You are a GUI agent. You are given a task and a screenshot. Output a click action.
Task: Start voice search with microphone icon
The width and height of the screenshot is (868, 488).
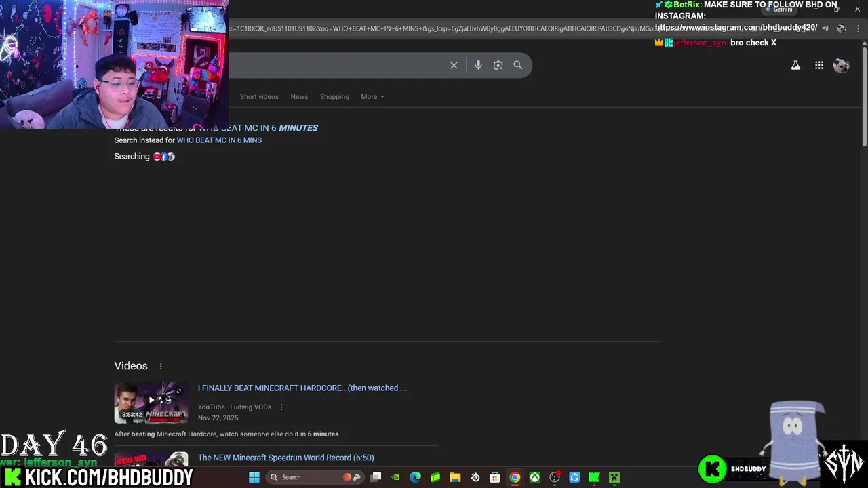478,65
